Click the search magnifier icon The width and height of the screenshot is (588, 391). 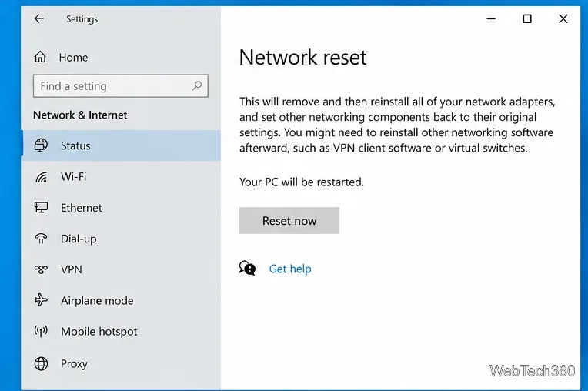tap(197, 86)
